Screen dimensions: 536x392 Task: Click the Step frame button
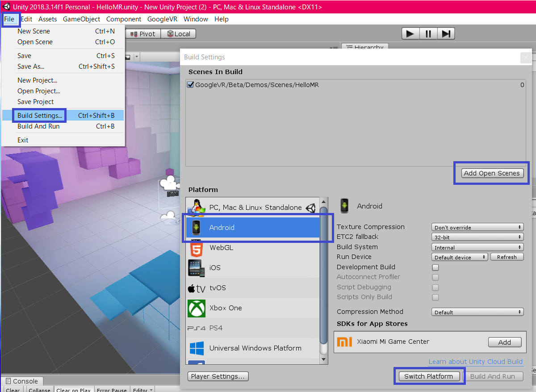click(x=445, y=33)
